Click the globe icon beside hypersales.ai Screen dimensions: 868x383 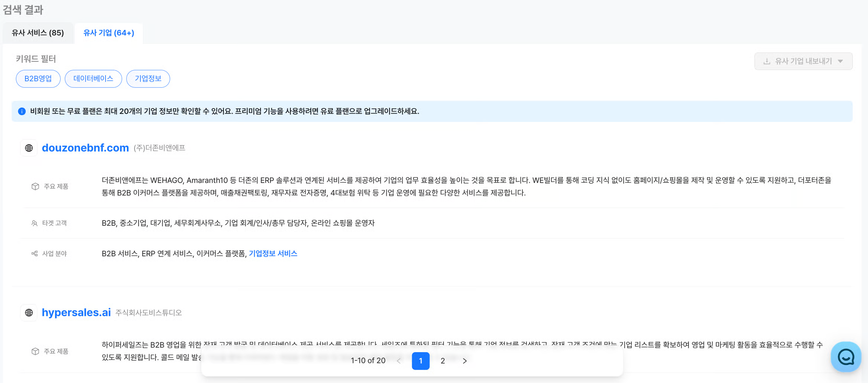29,313
